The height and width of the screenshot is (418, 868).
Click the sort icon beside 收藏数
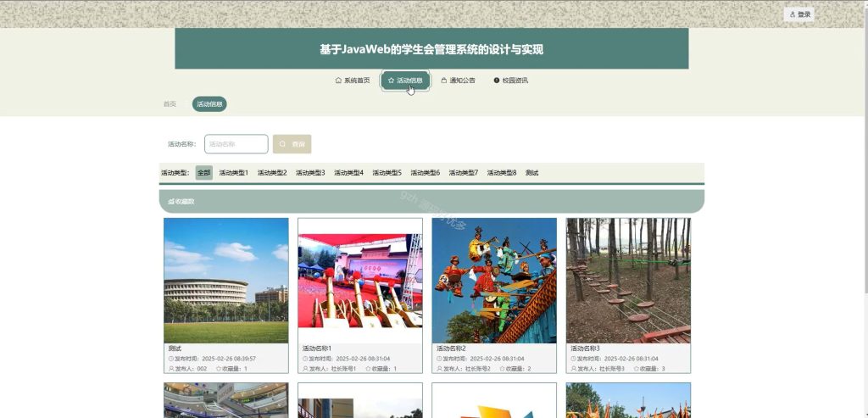(171, 202)
